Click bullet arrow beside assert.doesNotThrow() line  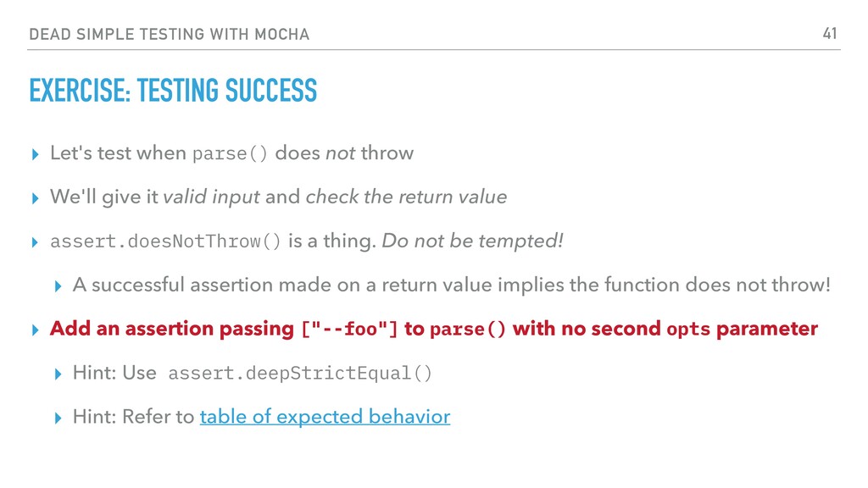[36, 242]
